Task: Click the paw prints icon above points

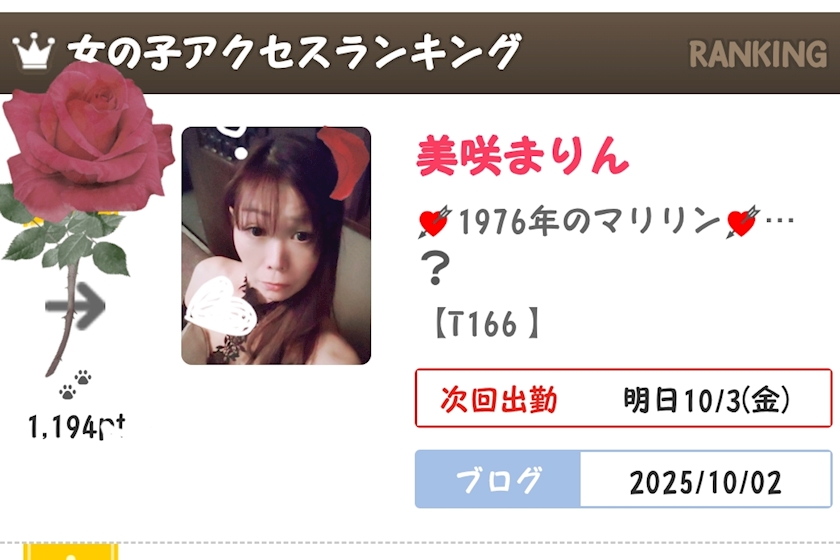Action: (x=75, y=384)
